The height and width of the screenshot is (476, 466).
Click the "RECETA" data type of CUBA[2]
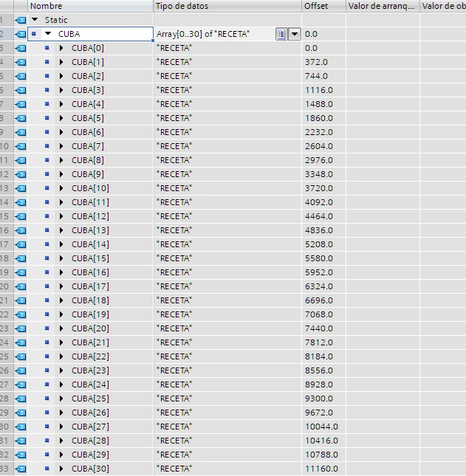(174, 76)
